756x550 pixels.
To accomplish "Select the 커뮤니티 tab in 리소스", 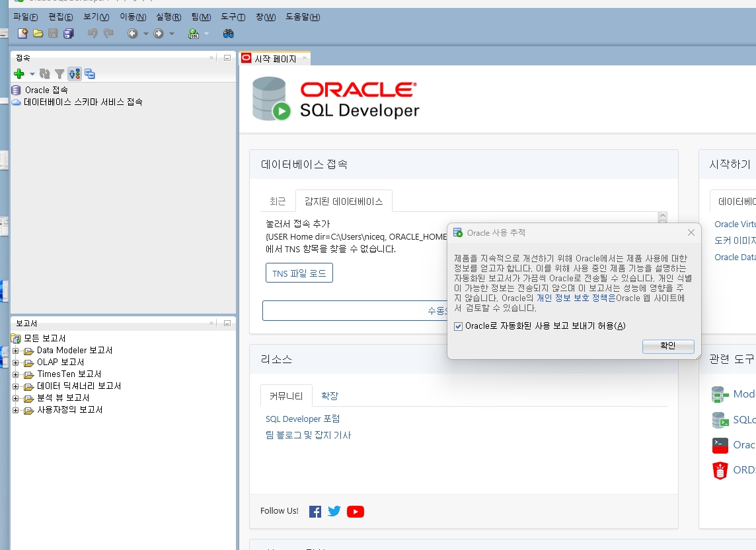I will pos(286,396).
